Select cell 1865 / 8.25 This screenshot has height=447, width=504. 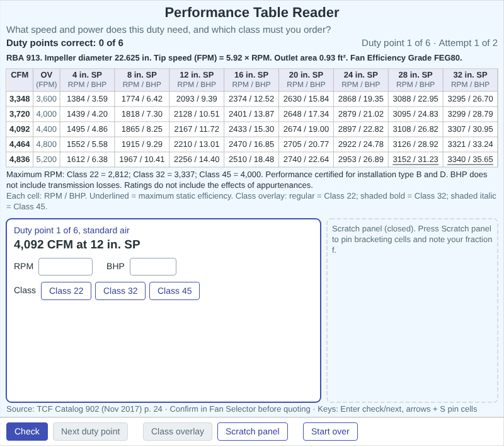click(x=142, y=129)
